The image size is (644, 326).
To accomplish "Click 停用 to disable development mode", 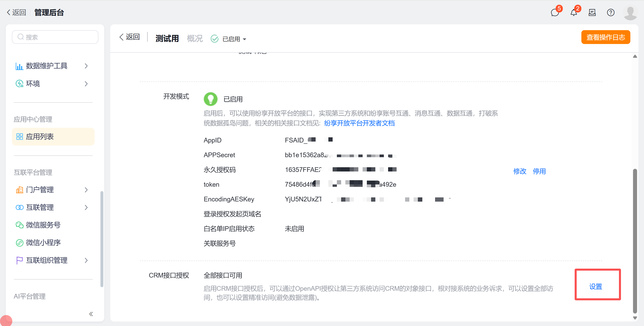I will [539, 171].
